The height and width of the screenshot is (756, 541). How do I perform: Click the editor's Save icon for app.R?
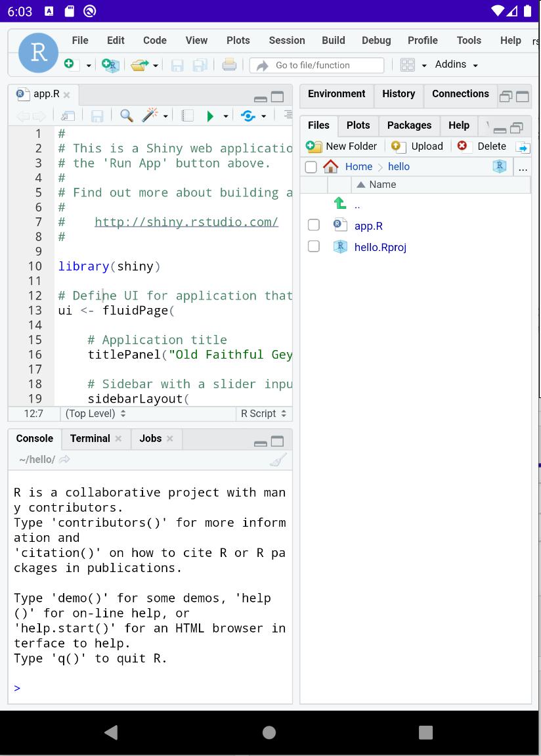coord(97,116)
